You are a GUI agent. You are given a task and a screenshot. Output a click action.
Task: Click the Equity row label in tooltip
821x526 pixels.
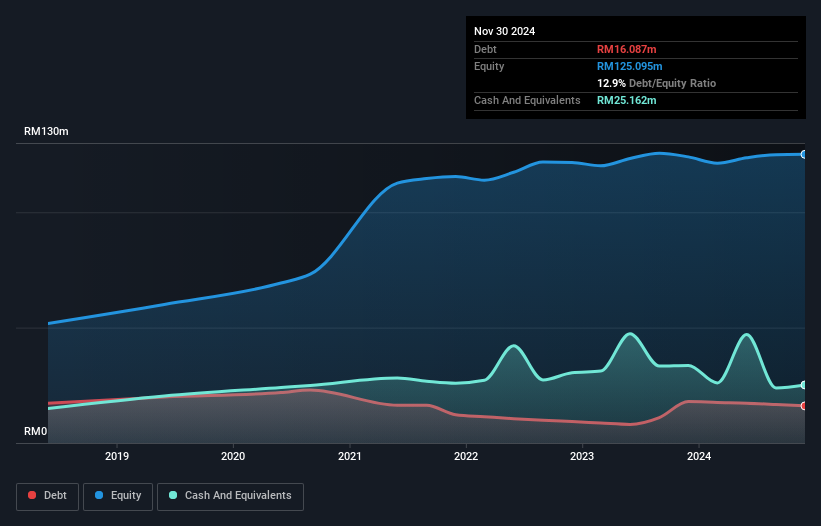pos(489,66)
